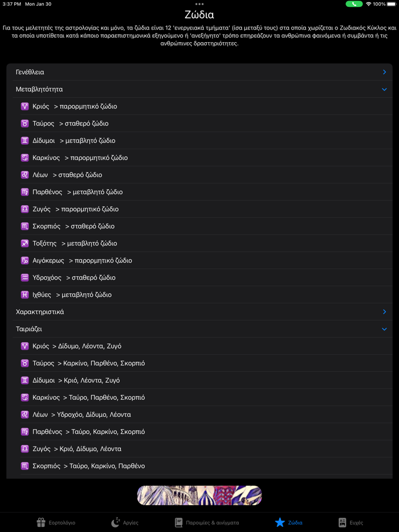Viewport: 399px width, 532px height.
Task: Expand the Χαρακτηριστικά section
Action: click(x=384, y=312)
